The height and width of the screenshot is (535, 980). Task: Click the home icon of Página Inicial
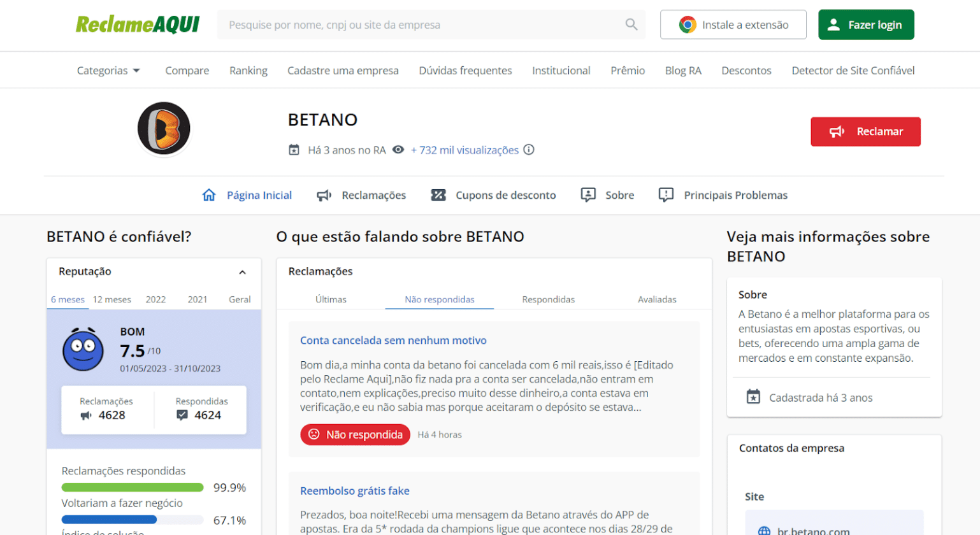click(x=209, y=195)
